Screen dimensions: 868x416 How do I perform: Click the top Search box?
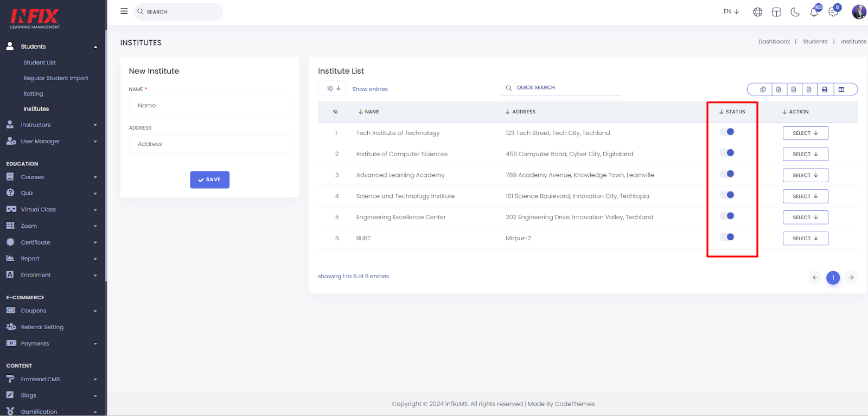click(178, 12)
